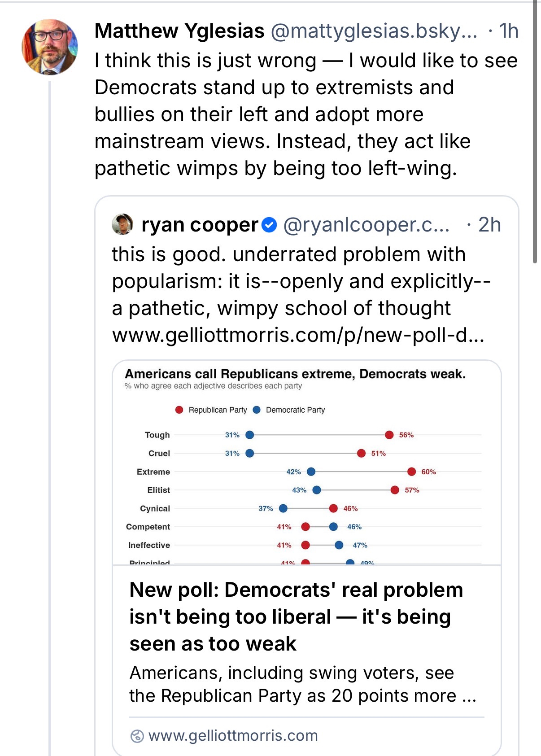Open post's 1h timestamp
Viewport: 541px width, 756px height.
tap(509, 31)
